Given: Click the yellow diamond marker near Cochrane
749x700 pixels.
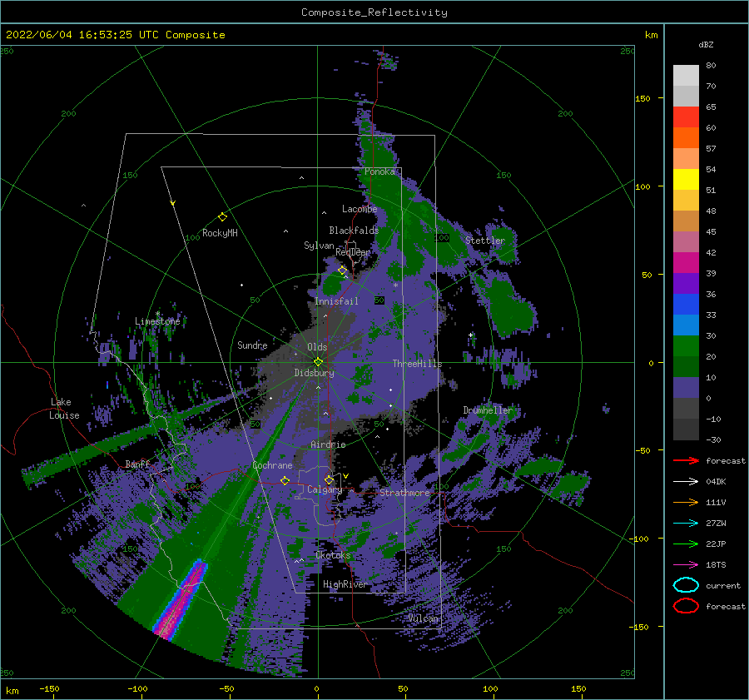Looking at the screenshot, I should 285,480.
